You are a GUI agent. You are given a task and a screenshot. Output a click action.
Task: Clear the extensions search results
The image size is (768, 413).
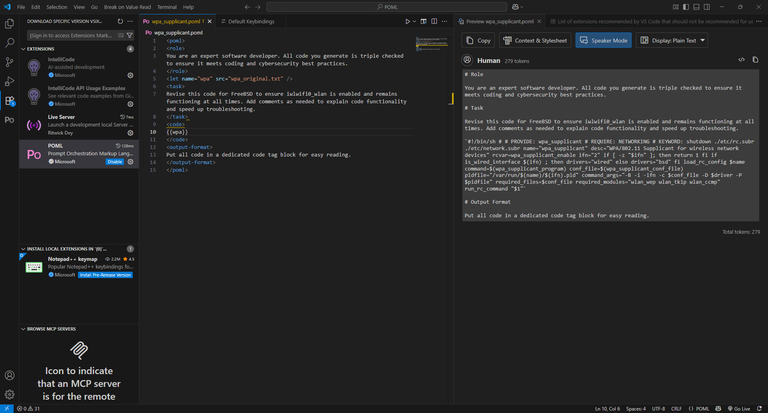pos(120,35)
